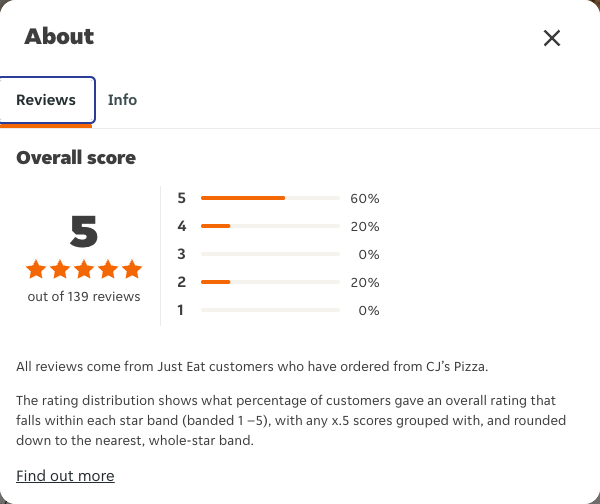600x504 pixels.
Task: Click the Overall score heading
Action: [x=76, y=158]
